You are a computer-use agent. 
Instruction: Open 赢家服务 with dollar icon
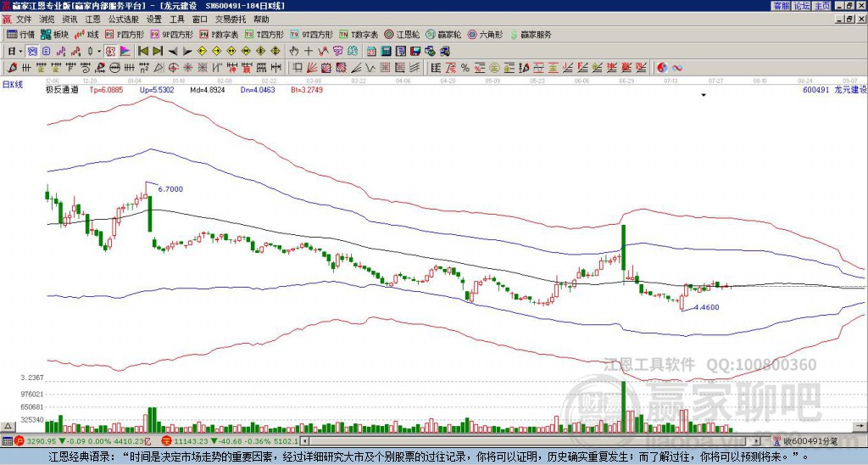click(x=531, y=34)
